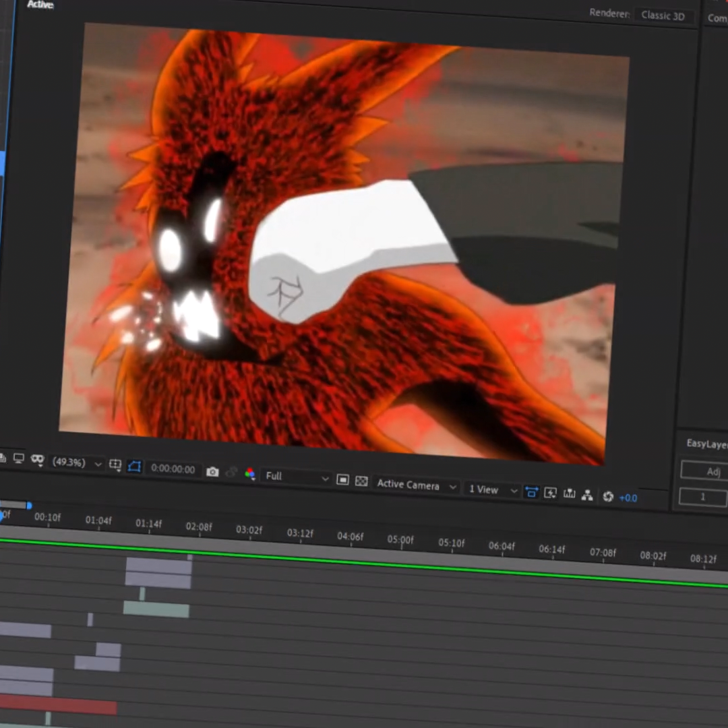Click the current time 0:00:00:00 field
728x728 pixels.
(x=173, y=468)
